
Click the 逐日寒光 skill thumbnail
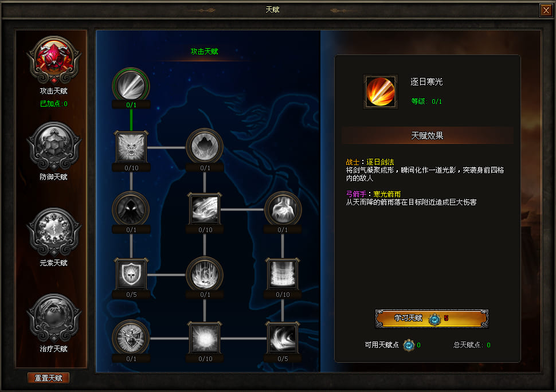[x=381, y=92]
